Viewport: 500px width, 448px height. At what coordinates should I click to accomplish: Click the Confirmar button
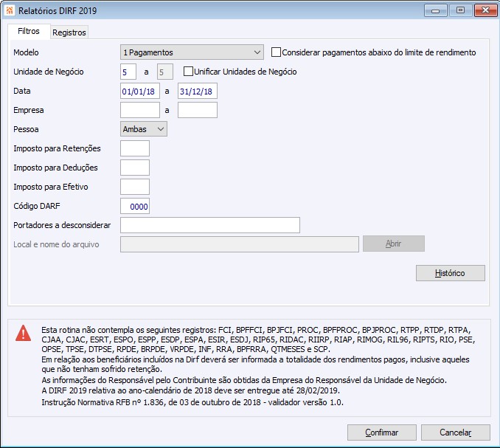pos(382,433)
